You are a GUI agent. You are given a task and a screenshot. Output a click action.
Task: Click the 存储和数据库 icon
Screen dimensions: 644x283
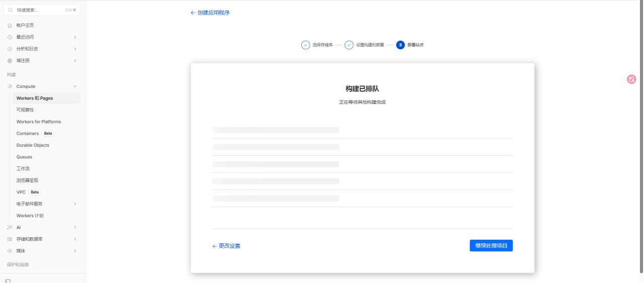click(x=10, y=239)
